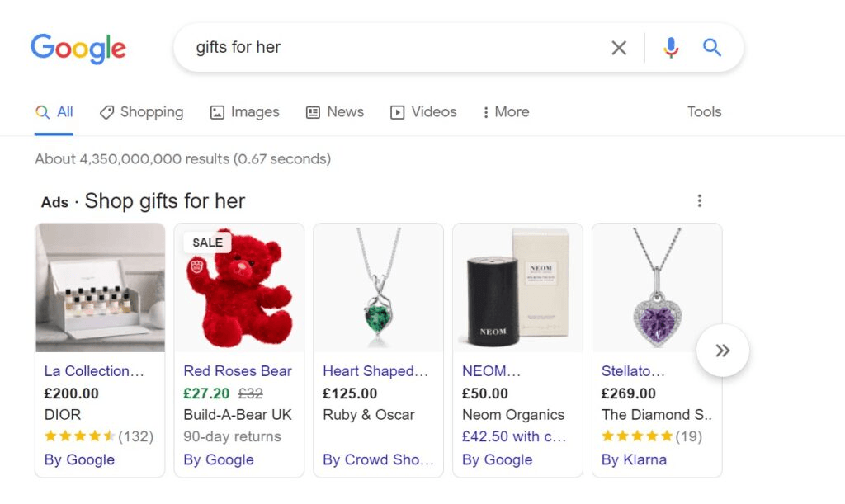This screenshot has height=504, width=845.
Task: Clear the search box with the X icon
Action: pyautogui.click(x=619, y=47)
